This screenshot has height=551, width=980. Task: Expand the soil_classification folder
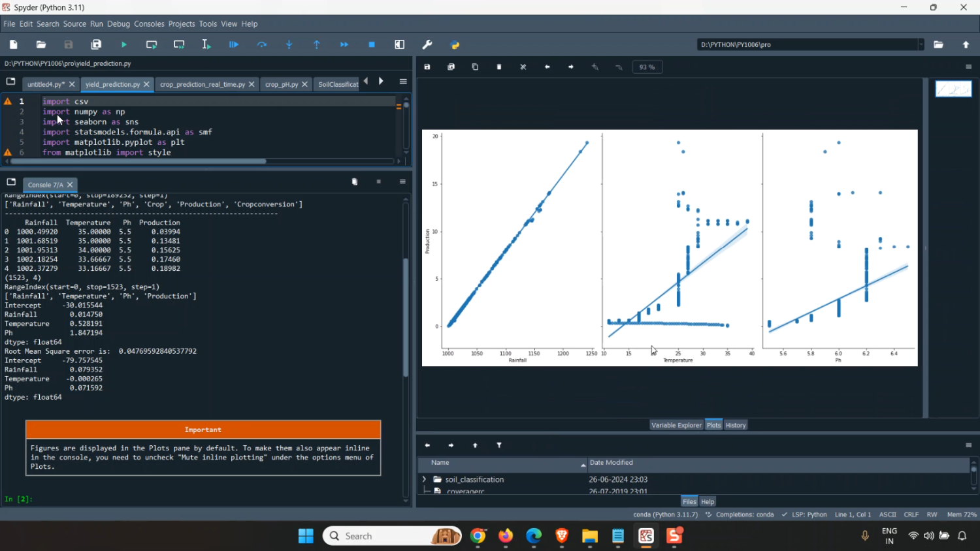click(424, 479)
